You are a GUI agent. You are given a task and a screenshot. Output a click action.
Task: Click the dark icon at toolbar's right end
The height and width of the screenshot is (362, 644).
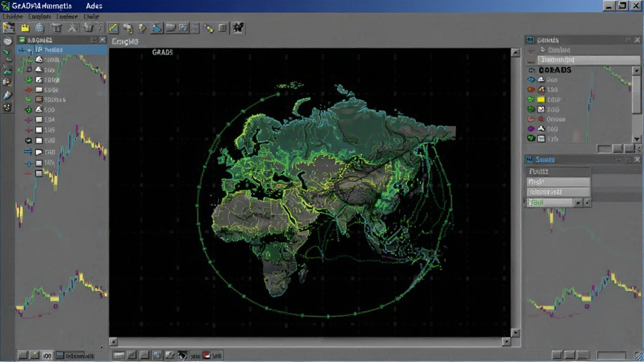[x=238, y=28]
